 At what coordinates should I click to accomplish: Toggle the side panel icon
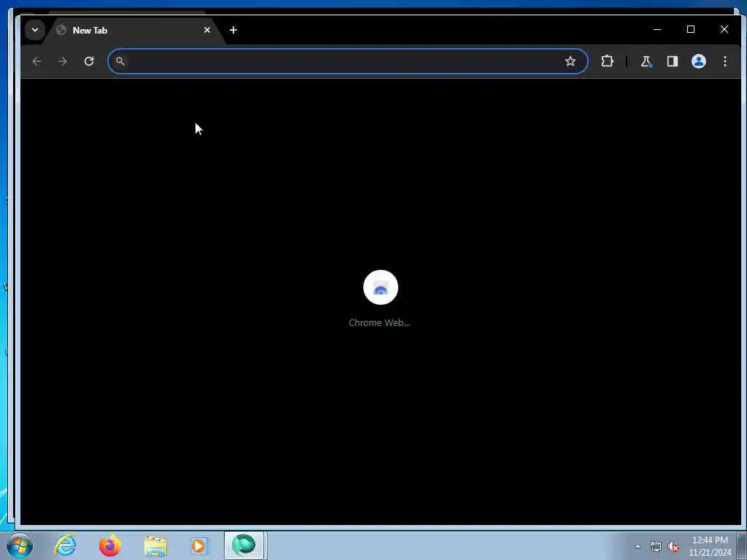point(672,61)
